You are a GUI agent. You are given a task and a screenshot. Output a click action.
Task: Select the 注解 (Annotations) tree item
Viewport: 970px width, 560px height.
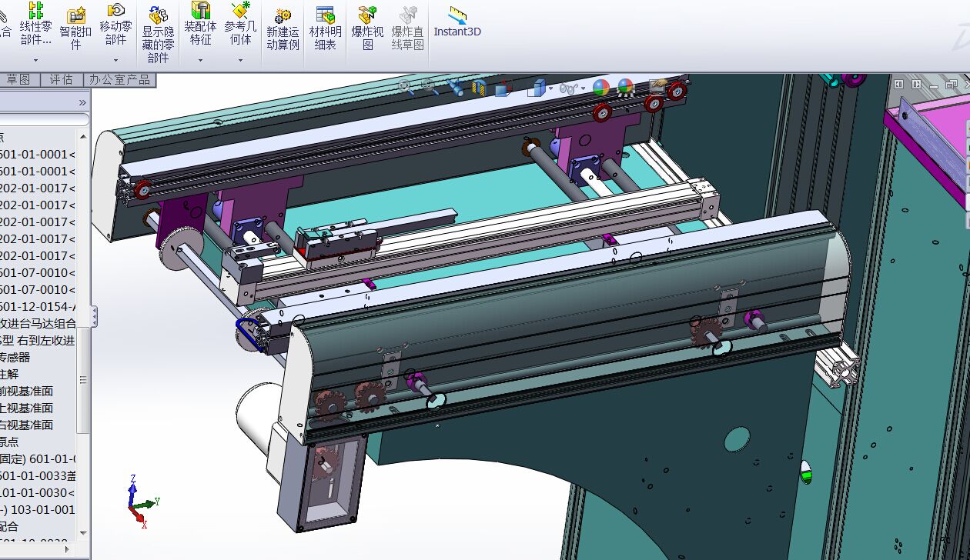pos(9,374)
